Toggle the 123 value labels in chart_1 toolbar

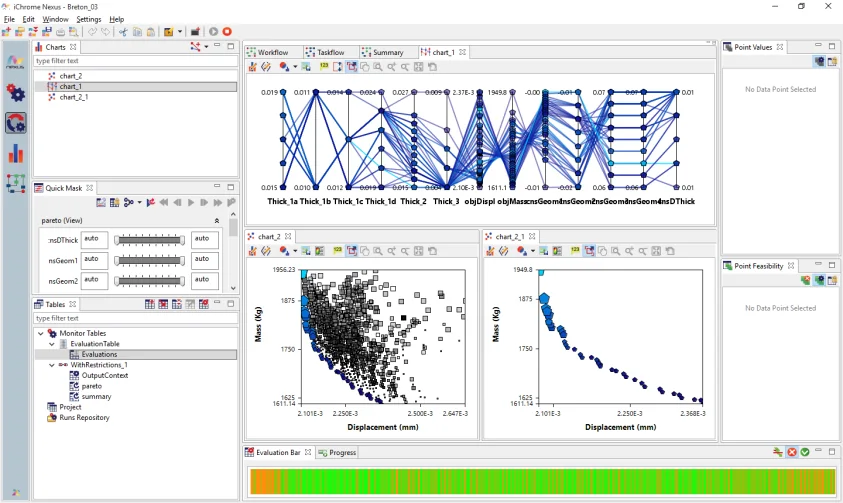(x=324, y=67)
